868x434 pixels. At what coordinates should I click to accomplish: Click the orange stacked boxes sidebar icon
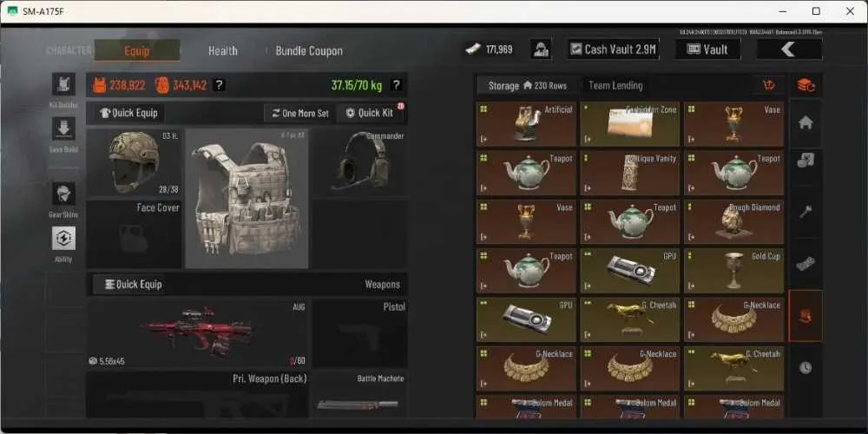click(x=806, y=85)
